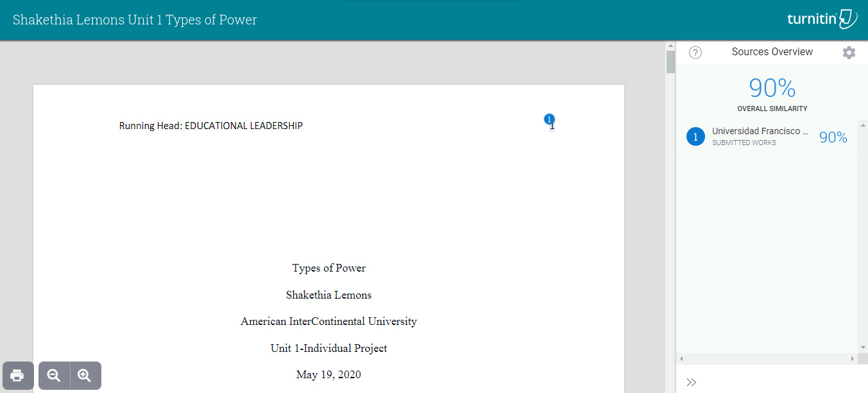Click the Unit 1-Individual Project line

pyautogui.click(x=329, y=348)
